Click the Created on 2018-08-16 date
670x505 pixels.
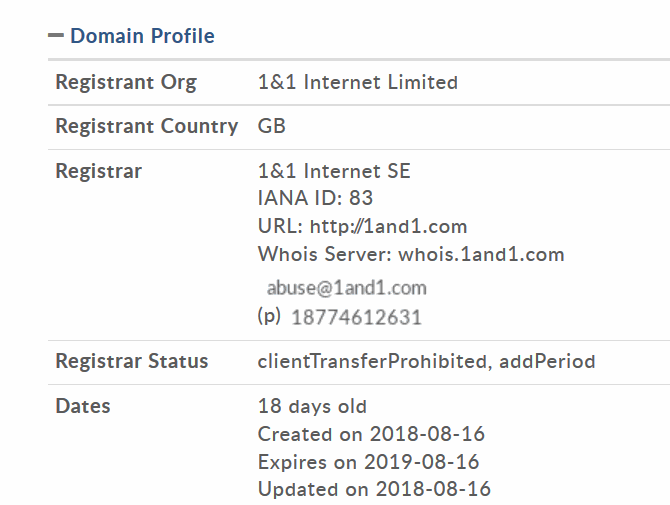tap(371, 434)
